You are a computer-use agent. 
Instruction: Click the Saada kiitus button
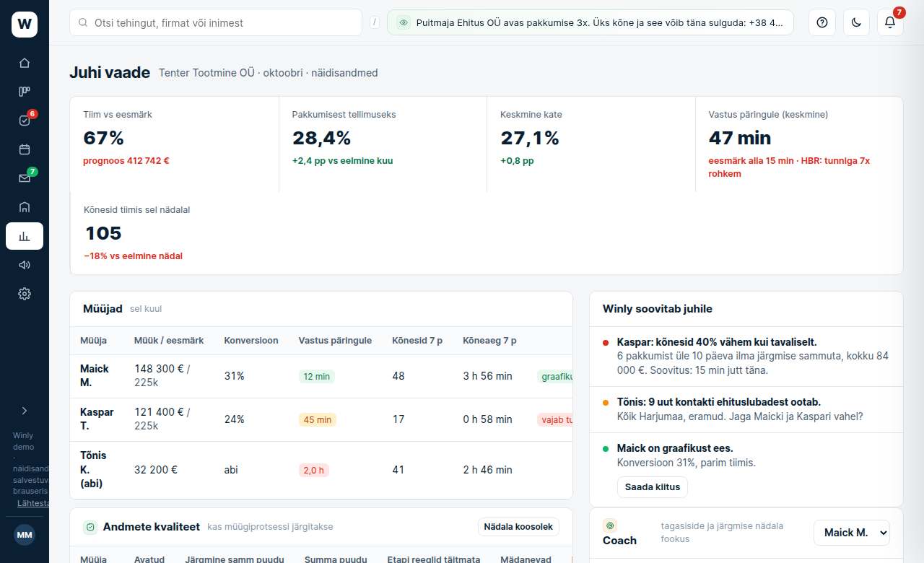653,486
